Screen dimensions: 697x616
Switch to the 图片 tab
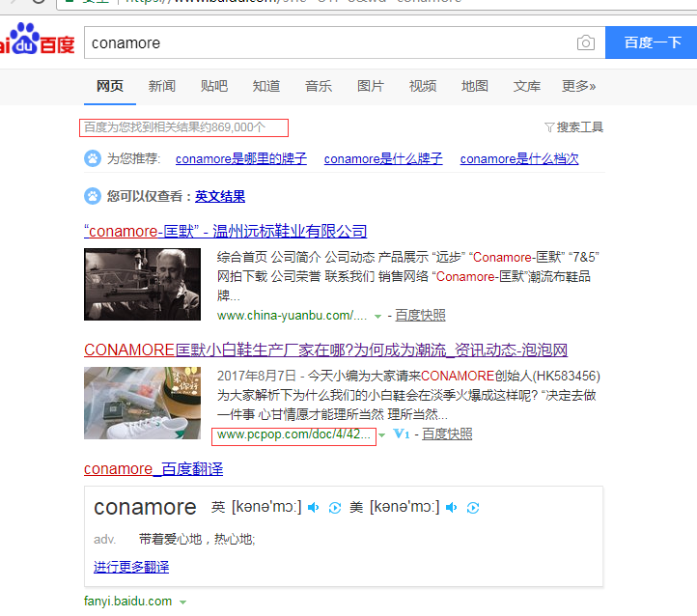pyautogui.click(x=371, y=86)
